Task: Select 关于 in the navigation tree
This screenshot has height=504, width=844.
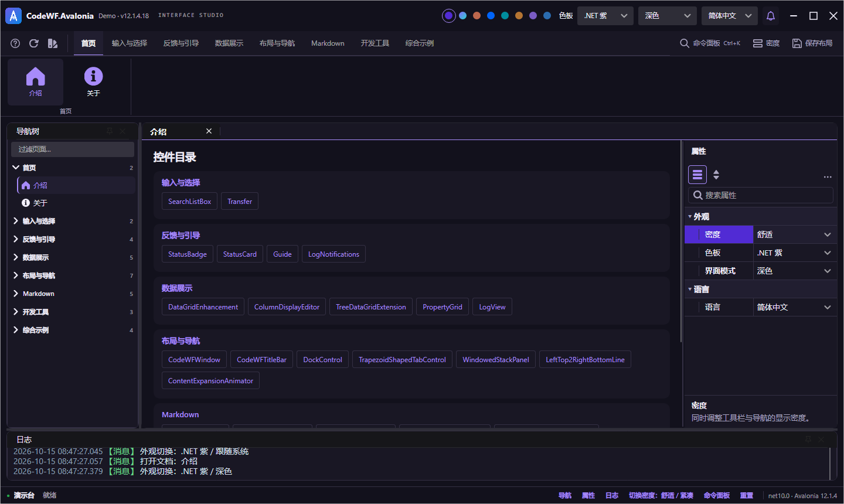Action: point(77,203)
